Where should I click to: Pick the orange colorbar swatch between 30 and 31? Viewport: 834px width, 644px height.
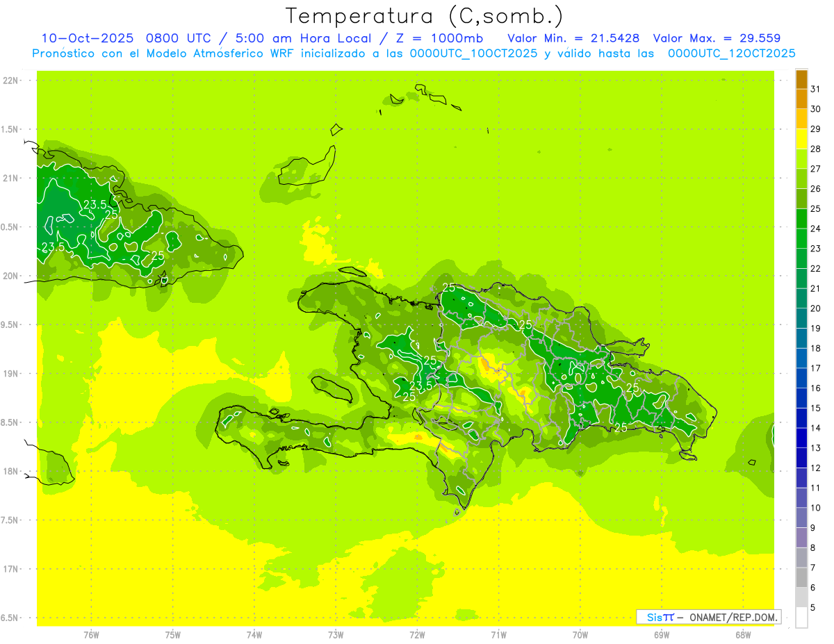click(x=801, y=99)
